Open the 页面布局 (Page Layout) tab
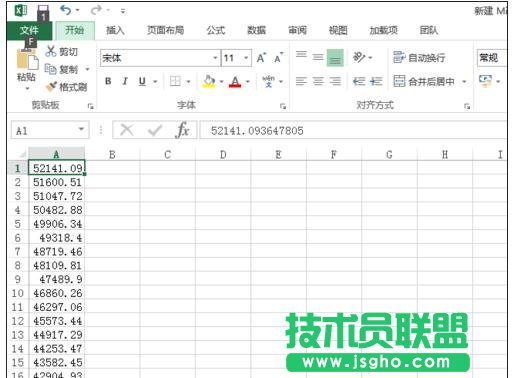The width and height of the screenshot is (513, 378). tap(166, 30)
